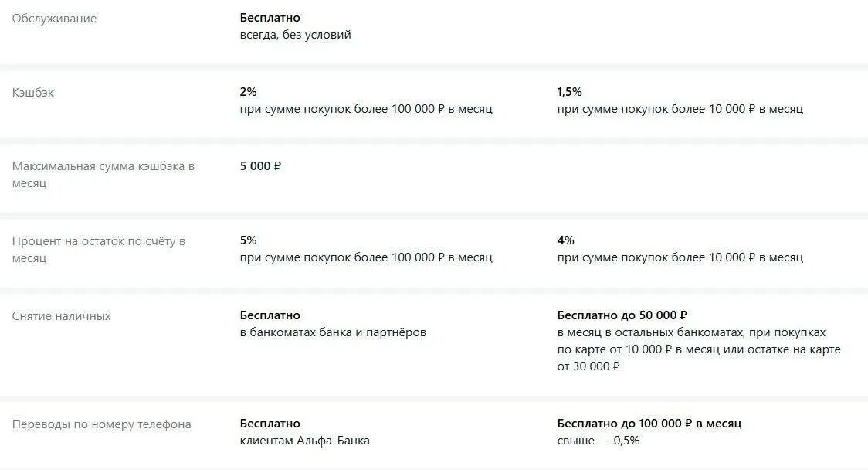
Task: Click the 2% cashback value
Action: 248,92
